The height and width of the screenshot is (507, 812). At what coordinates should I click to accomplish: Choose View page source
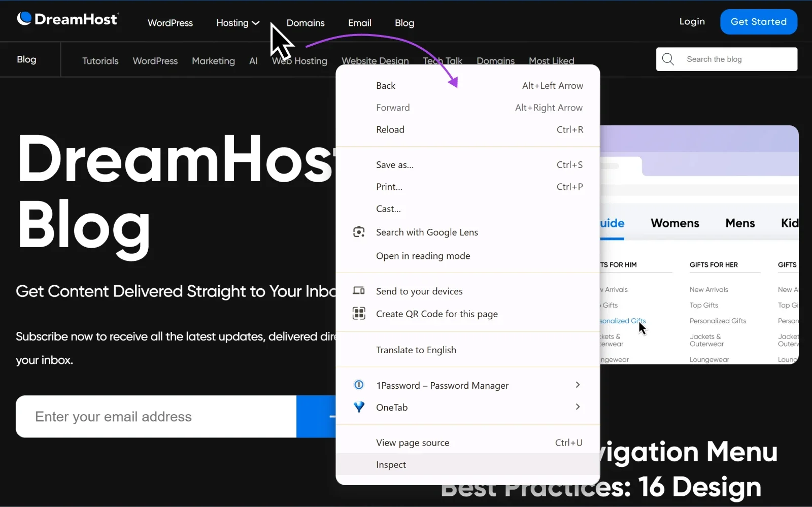click(467, 443)
